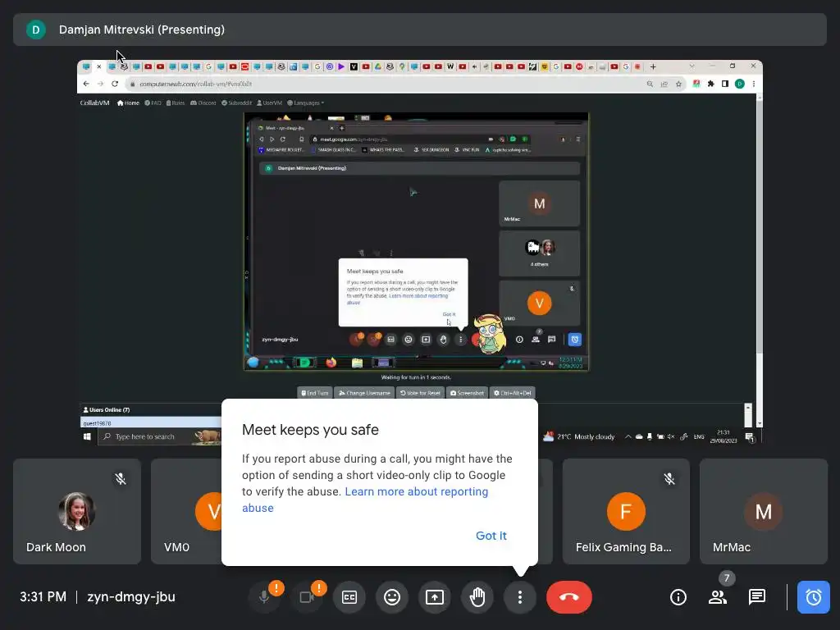The image size is (840, 630).
Task: Click the Present now screen share icon
Action: pyautogui.click(x=435, y=597)
